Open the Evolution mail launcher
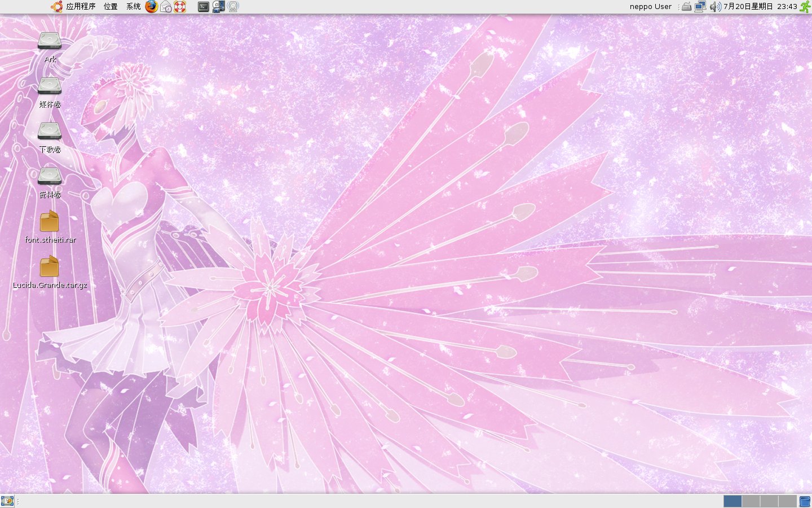The width and height of the screenshot is (812, 508). (x=166, y=7)
